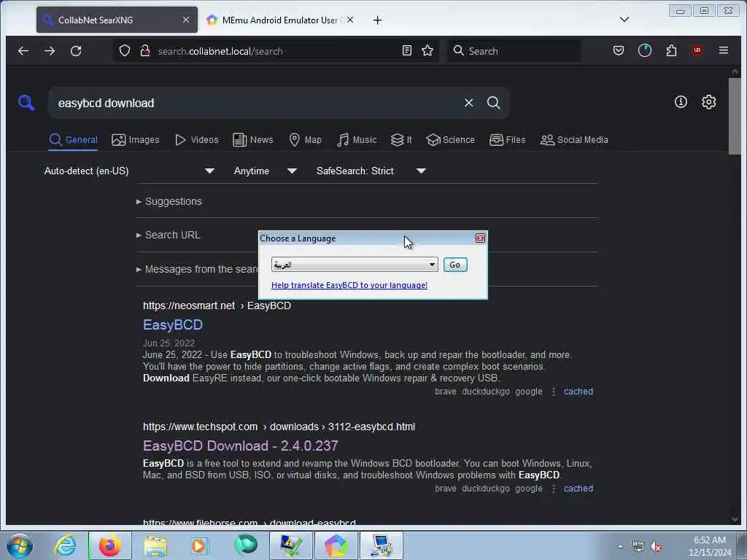Select the Images search category
Image resolution: width=747 pixels, height=560 pixels.
135,140
